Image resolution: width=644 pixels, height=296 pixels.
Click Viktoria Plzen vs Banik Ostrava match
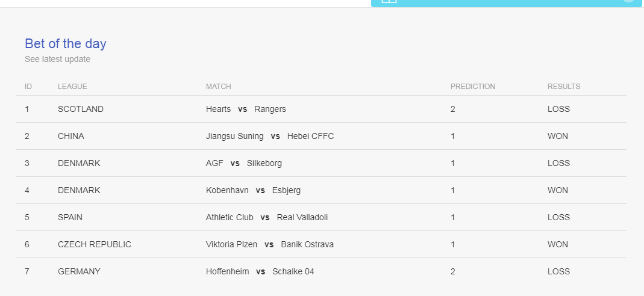pyautogui.click(x=270, y=244)
